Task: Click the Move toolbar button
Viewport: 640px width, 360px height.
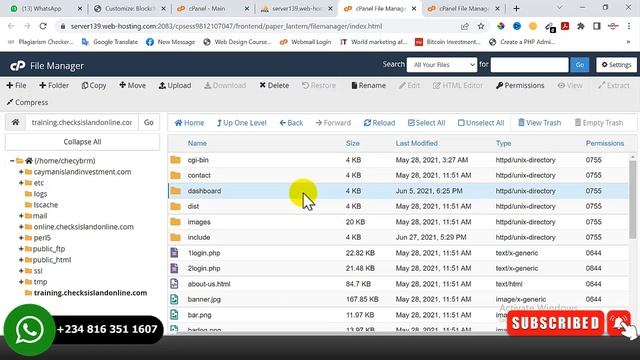Action: tap(132, 85)
